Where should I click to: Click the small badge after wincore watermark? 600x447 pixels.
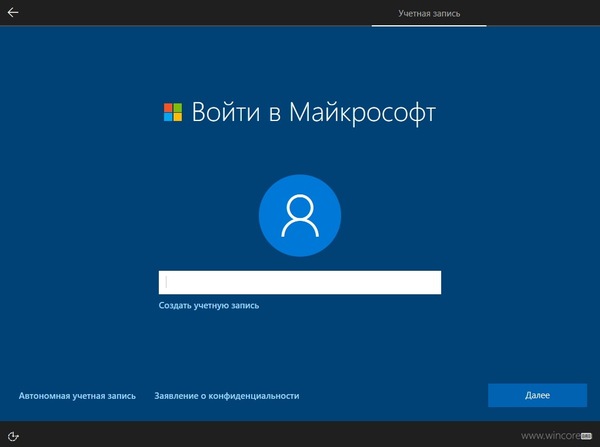[x=587, y=436]
